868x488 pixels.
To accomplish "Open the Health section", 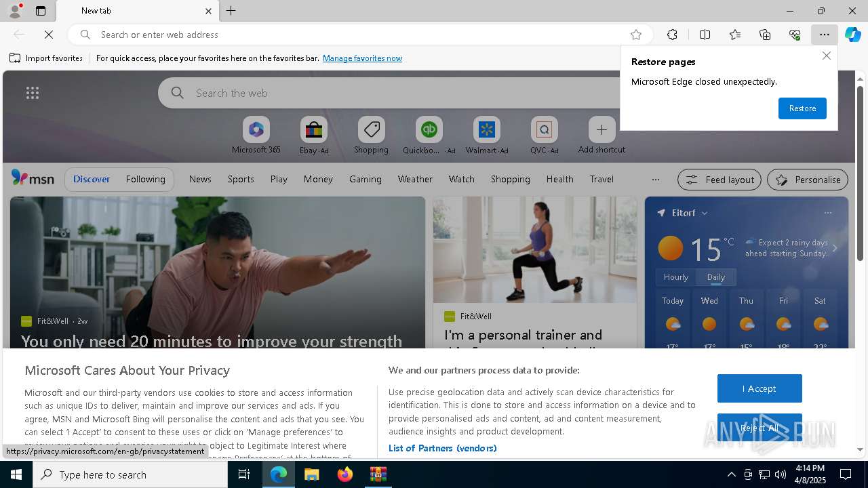I will tap(559, 179).
